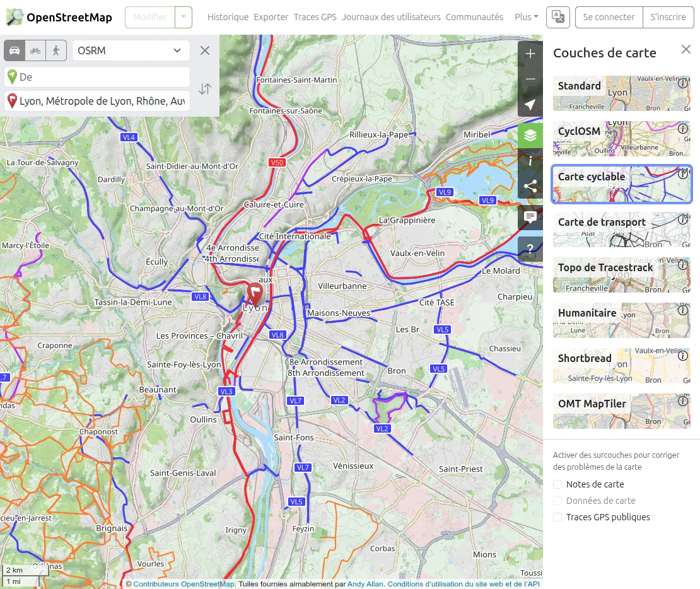
Task: Toggle Données de carte overlay checkbox
Action: 557,501
